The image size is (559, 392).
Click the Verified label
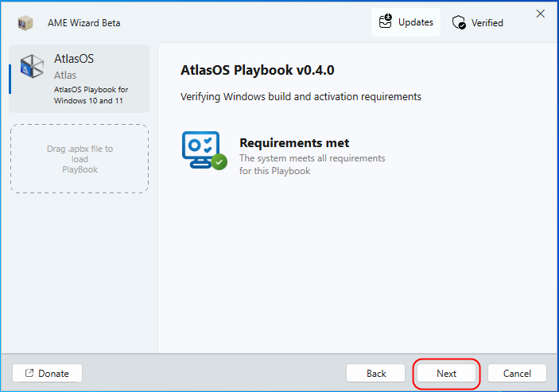(x=487, y=23)
